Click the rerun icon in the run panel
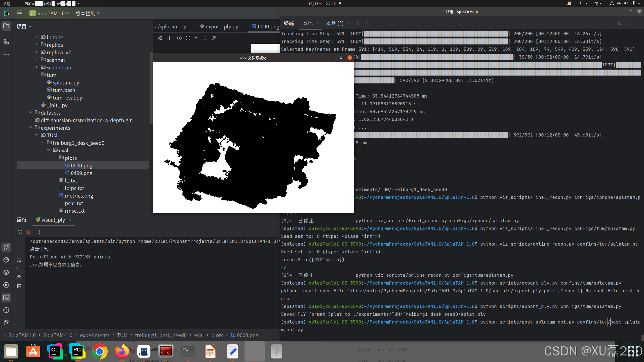 20,232
